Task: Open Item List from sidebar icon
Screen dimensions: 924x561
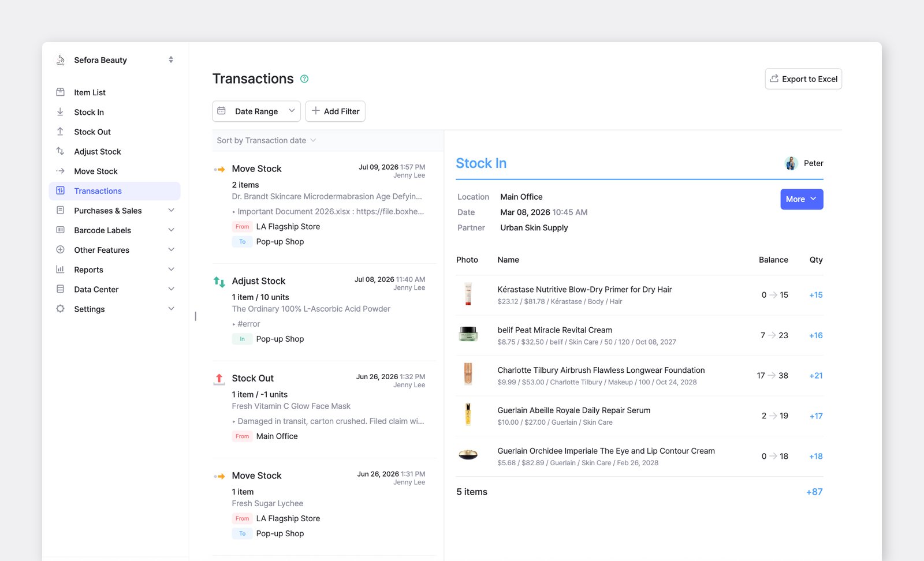Action: [60, 92]
